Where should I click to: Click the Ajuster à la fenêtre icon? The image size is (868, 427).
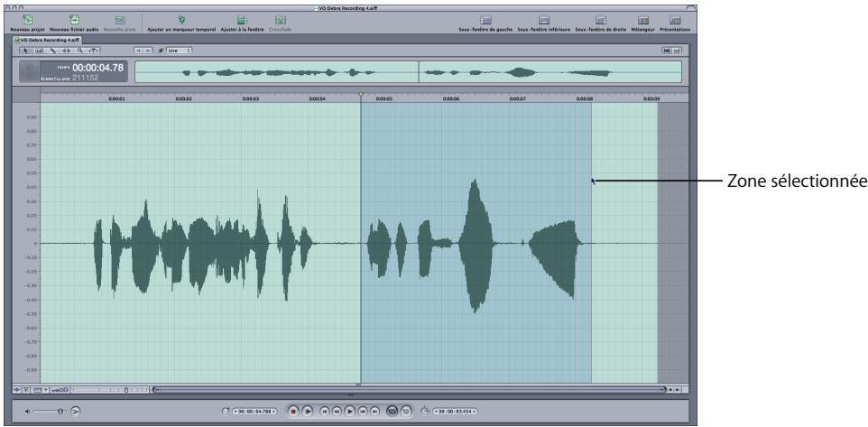(241, 20)
